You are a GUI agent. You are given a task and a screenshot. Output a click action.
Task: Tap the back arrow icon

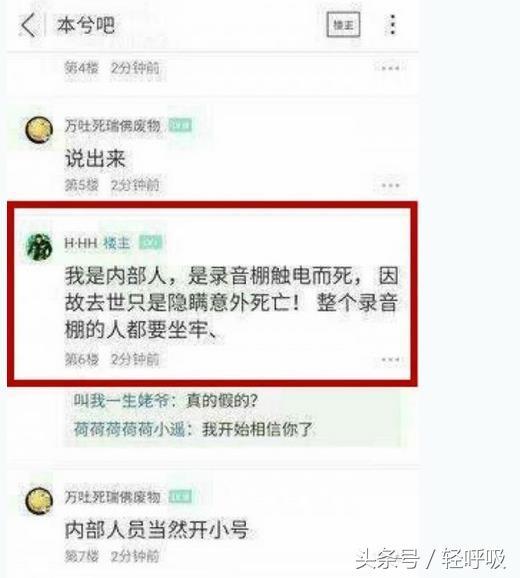(x=29, y=25)
